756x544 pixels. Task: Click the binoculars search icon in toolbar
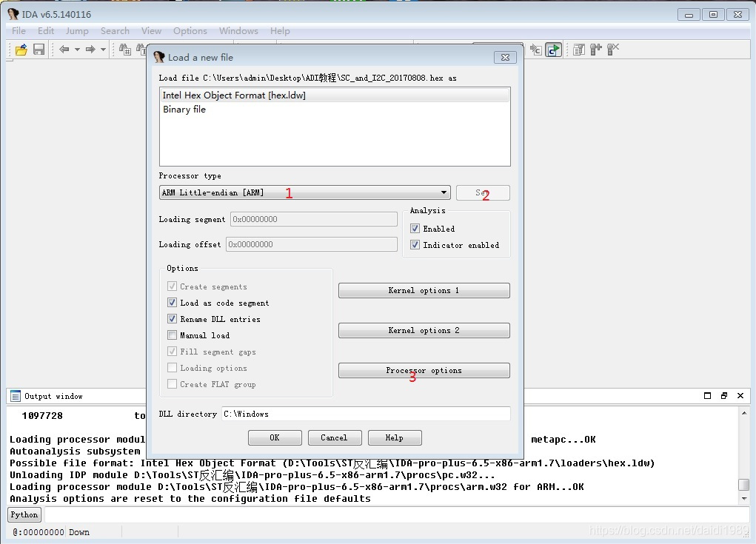[125, 49]
